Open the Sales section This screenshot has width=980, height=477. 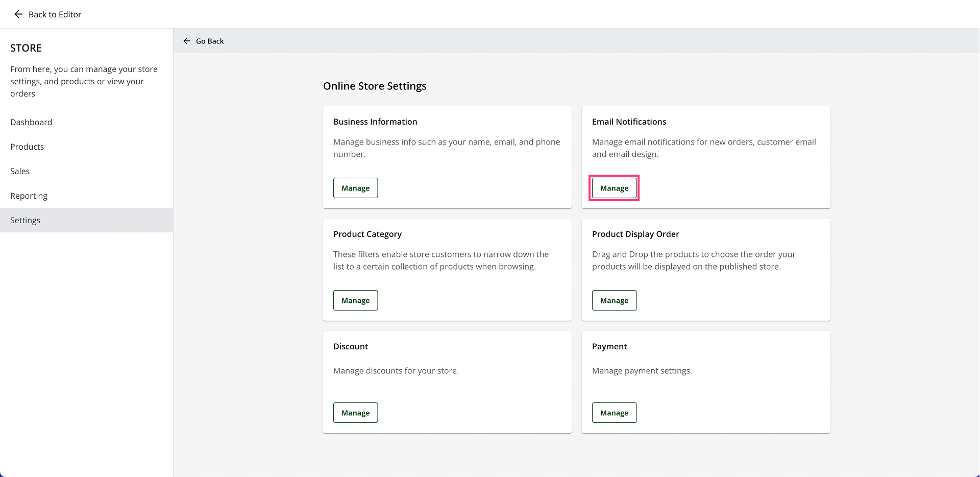[x=20, y=171]
